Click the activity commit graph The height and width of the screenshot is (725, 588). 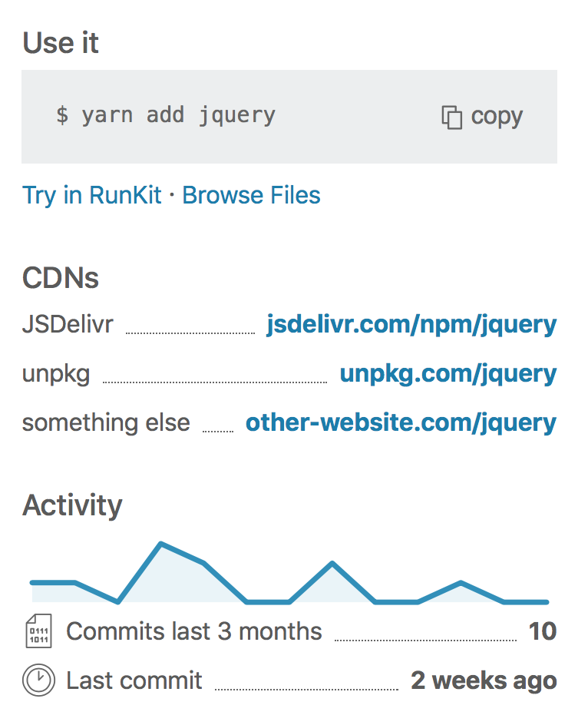pos(292,572)
